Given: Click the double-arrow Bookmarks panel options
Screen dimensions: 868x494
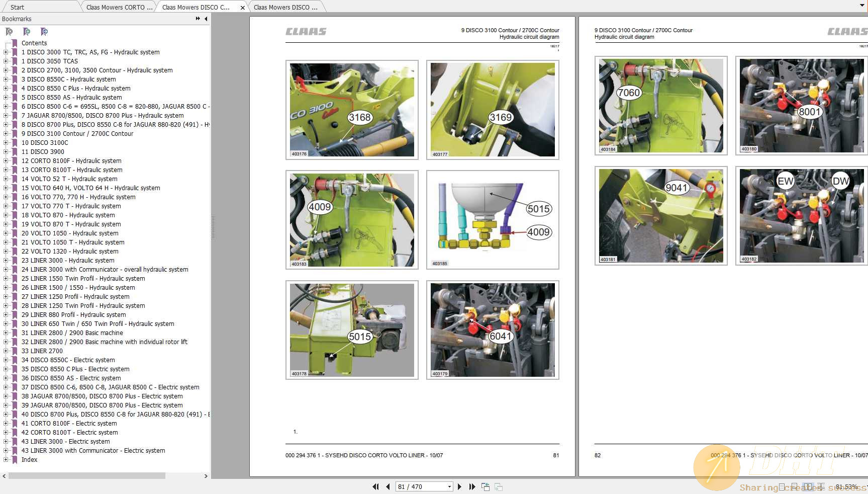Looking at the screenshot, I should [198, 19].
